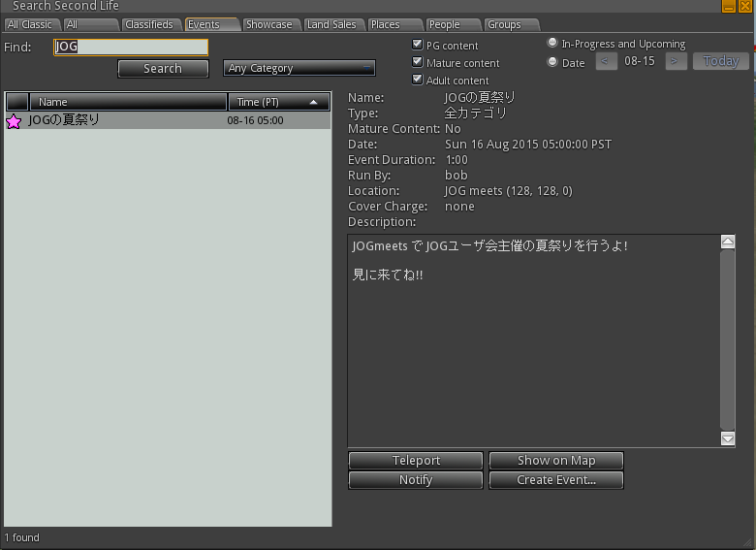Select the JOGの夏祭り event row
Screen dimensions: 756x550
[168, 120]
